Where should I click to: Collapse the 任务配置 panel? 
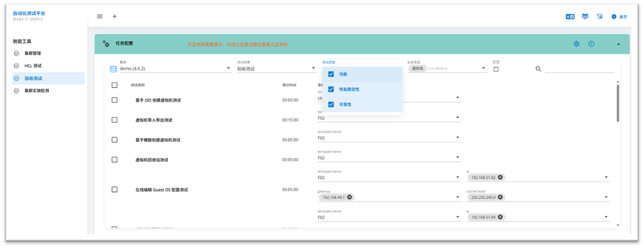tap(619, 44)
